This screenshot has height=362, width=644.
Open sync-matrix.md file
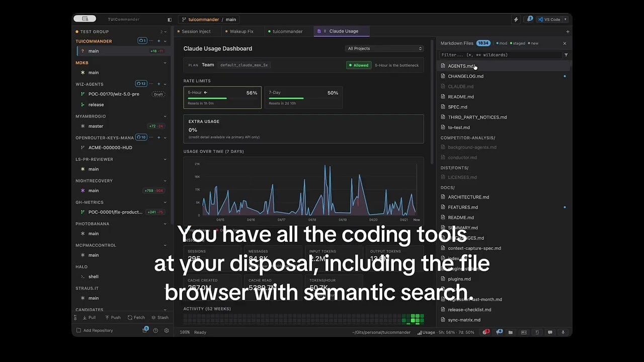503,320
